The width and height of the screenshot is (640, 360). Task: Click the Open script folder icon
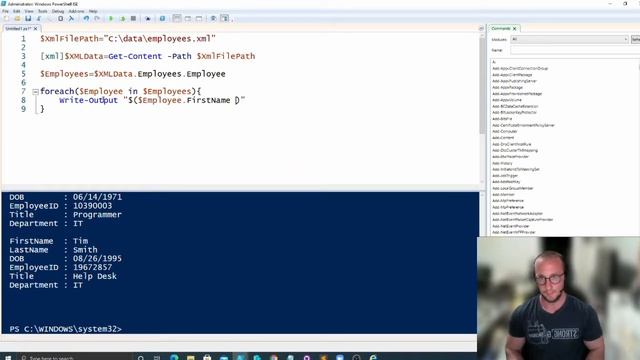17,18
